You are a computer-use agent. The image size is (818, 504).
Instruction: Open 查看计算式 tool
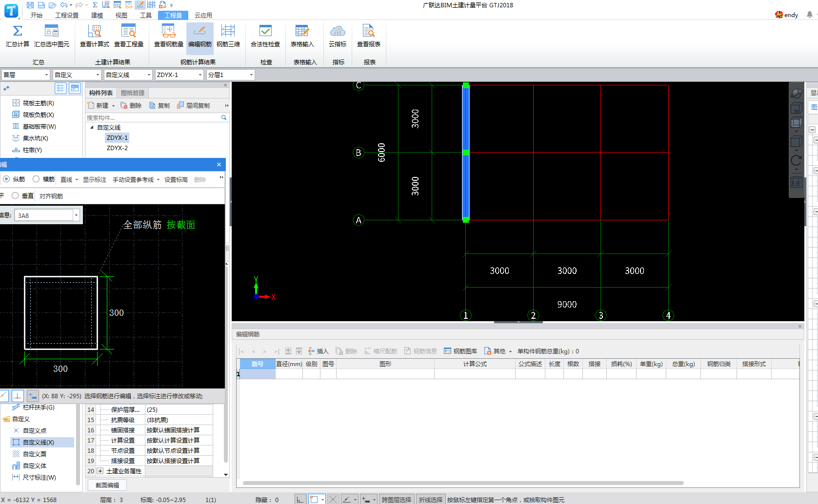click(95, 36)
